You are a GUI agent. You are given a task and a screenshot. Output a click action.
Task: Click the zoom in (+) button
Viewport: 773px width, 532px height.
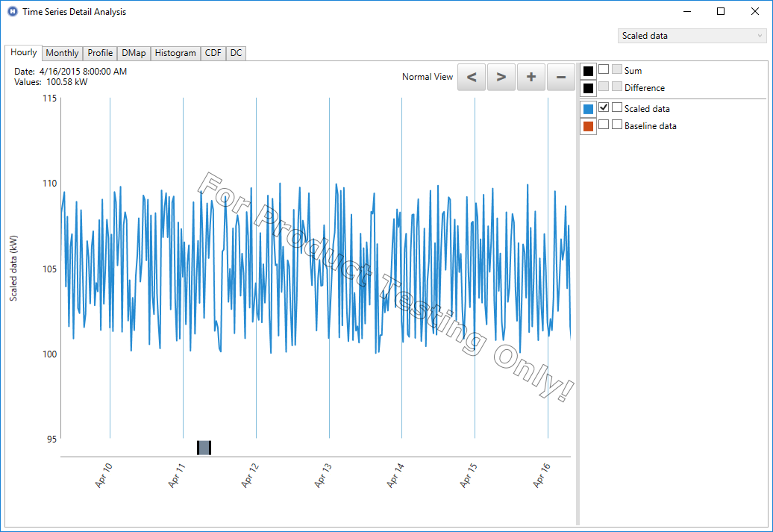[531, 77]
